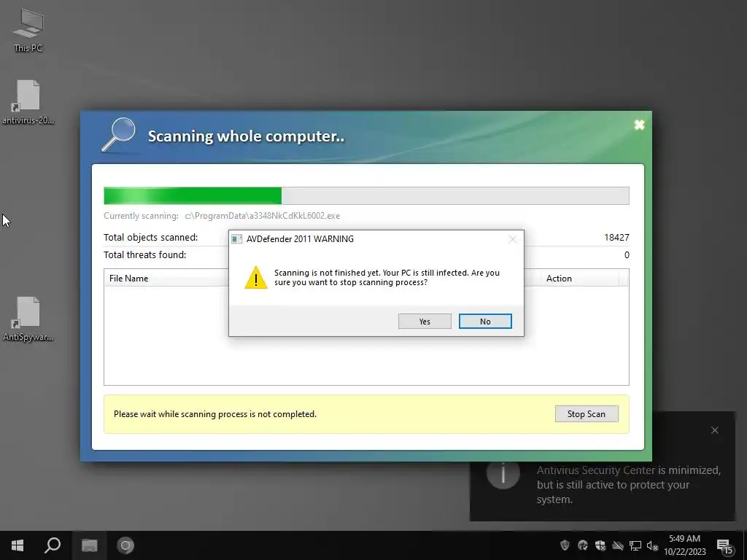Click the currently scanning file path
The height and width of the screenshot is (560, 747).
point(263,216)
